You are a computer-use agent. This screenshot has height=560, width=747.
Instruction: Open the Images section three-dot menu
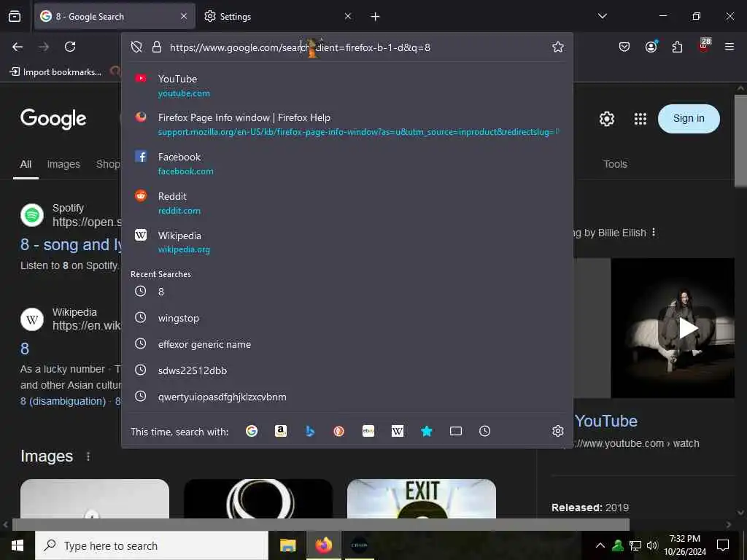pos(88,456)
